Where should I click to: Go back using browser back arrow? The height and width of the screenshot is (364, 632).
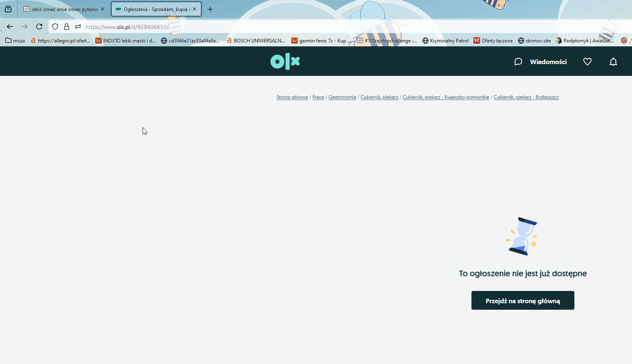(x=10, y=27)
